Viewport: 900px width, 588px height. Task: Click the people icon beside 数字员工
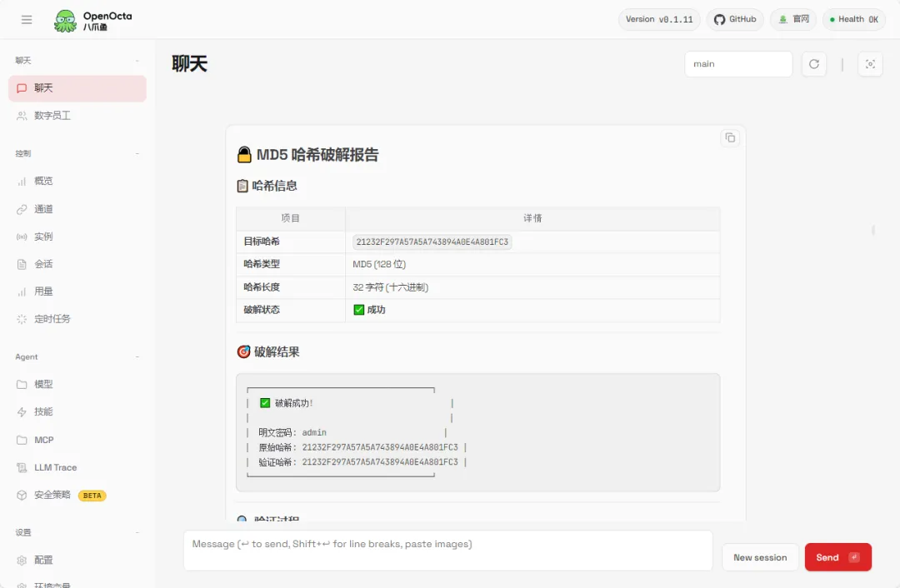[22, 116]
